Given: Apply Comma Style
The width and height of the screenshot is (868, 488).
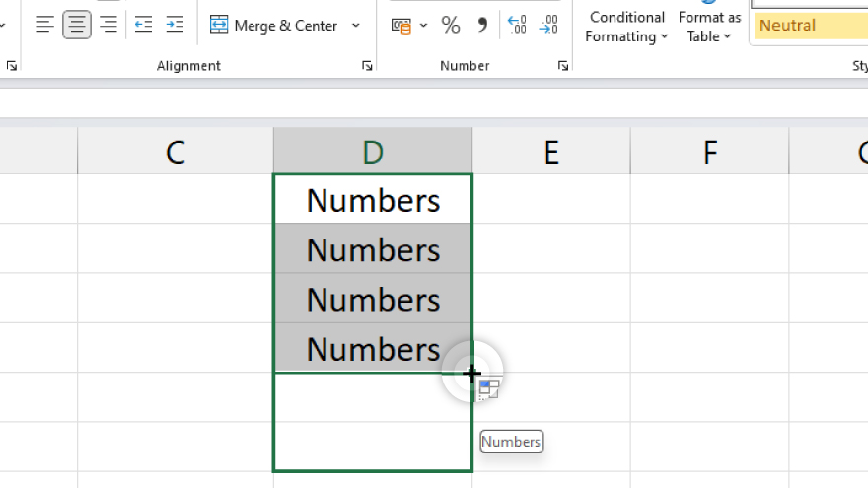Looking at the screenshot, I should pos(482,26).
